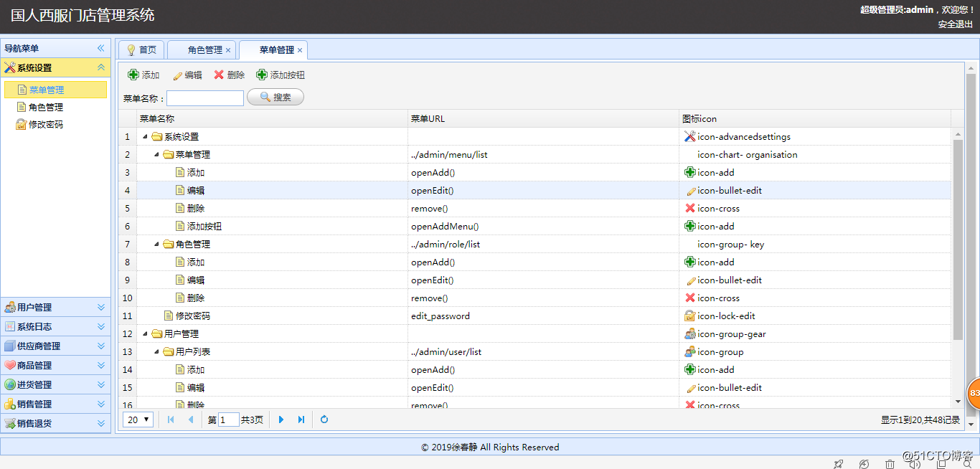Click the red cross icon in row 10
This screenshot has width=980, height=469.
[x=690, y=298]
